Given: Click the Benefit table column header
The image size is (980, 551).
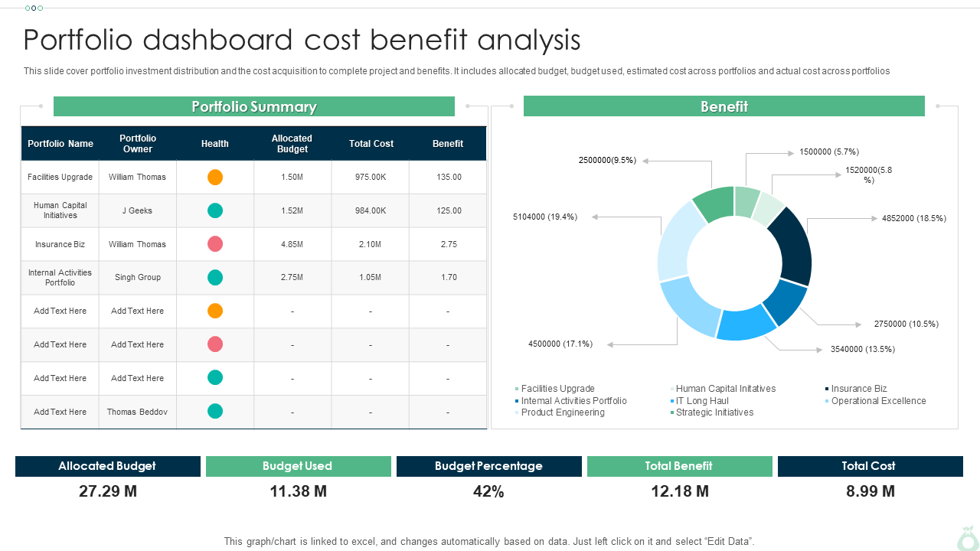Looking at the screenshot, I should coord(448,144).
